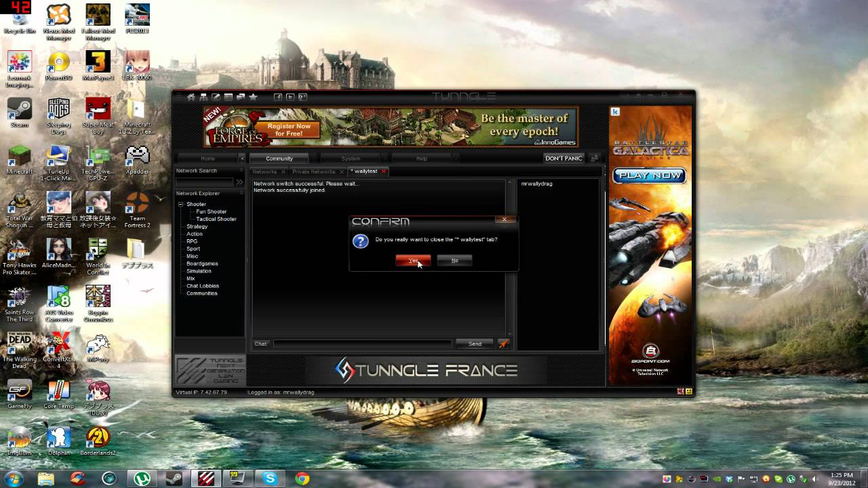Click the Send chat button

(475, 344)
